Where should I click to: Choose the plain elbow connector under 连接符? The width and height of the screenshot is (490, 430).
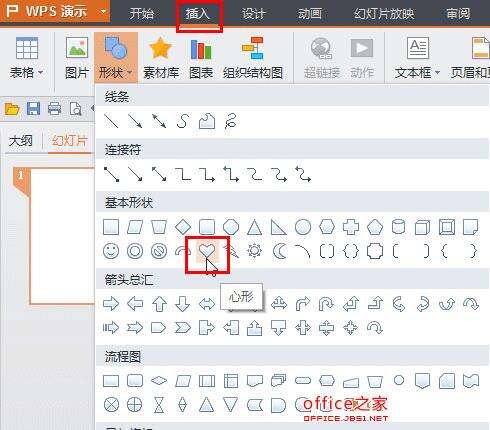(183, 174)
